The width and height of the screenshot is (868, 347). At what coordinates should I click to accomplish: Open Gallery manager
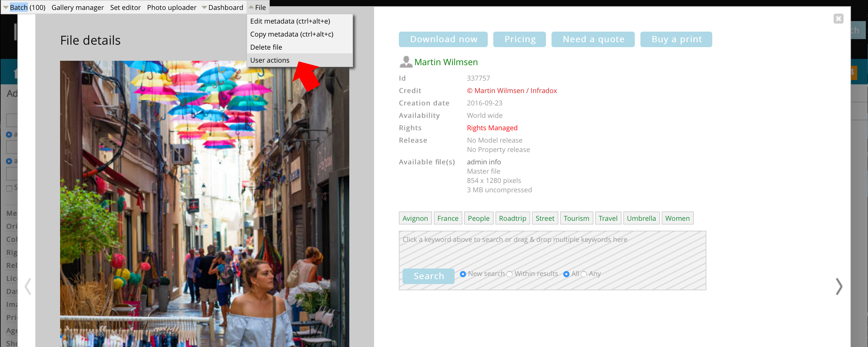(x=77, y=7)
